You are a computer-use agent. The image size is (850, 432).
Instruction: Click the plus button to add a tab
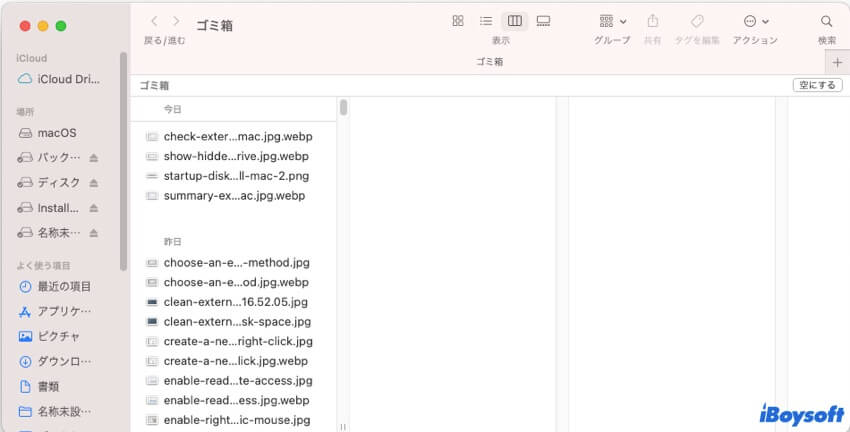(x=838, y=62)
